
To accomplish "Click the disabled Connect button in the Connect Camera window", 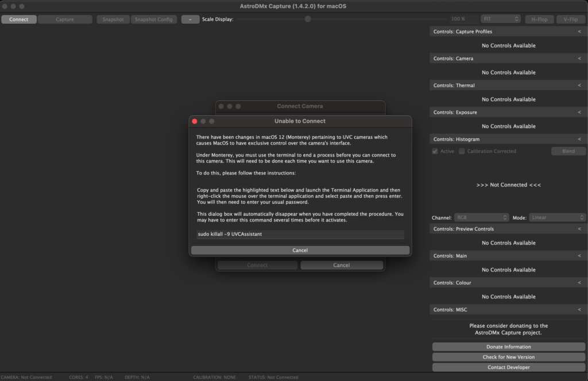I will 257,265.
